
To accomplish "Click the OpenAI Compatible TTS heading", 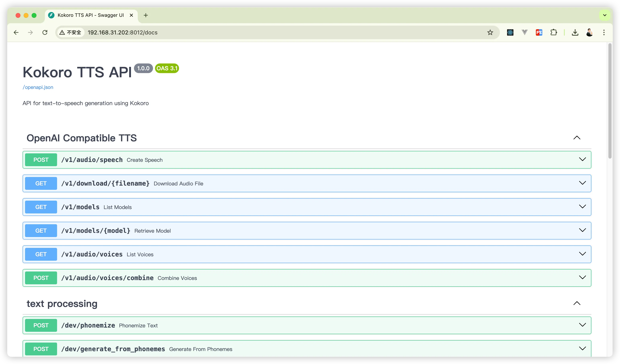I will pyautogui.click(x=82, y=138).
